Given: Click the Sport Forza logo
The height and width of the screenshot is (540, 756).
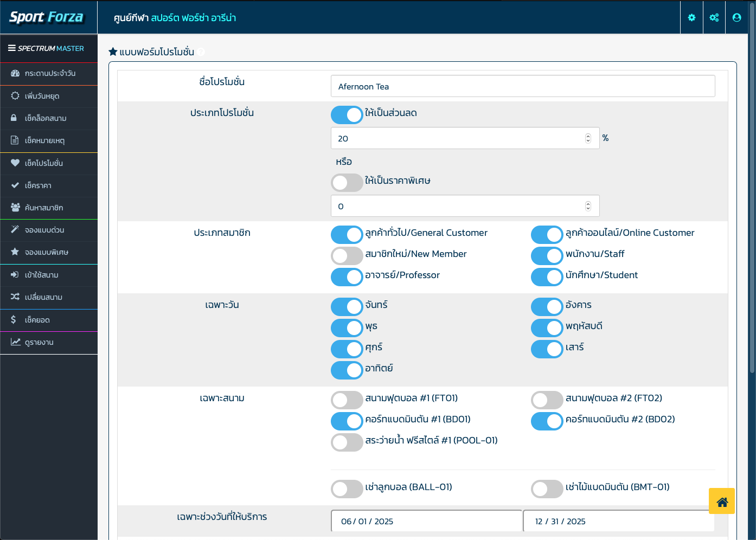Looking at the screenshot, I should point(47,17).
